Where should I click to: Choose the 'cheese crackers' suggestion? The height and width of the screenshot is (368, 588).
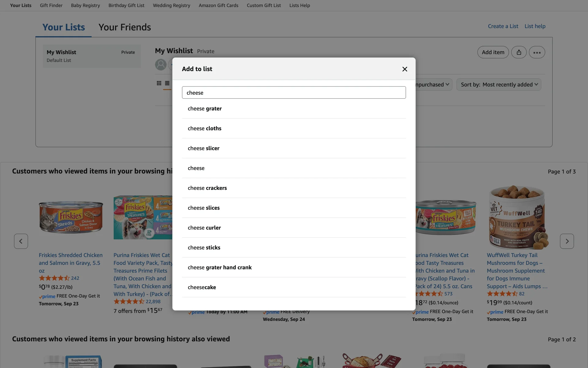207,188
